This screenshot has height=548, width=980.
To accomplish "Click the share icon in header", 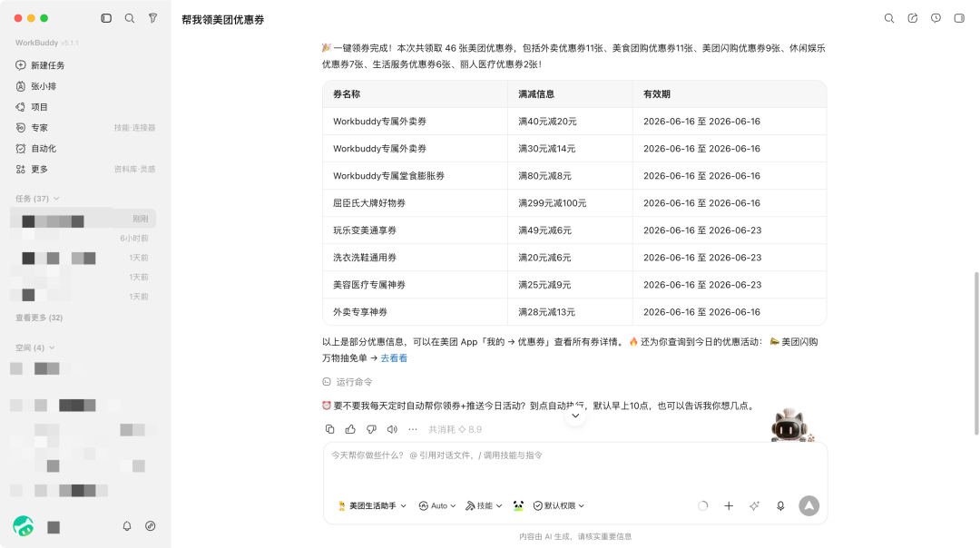I will click(913, 18).
